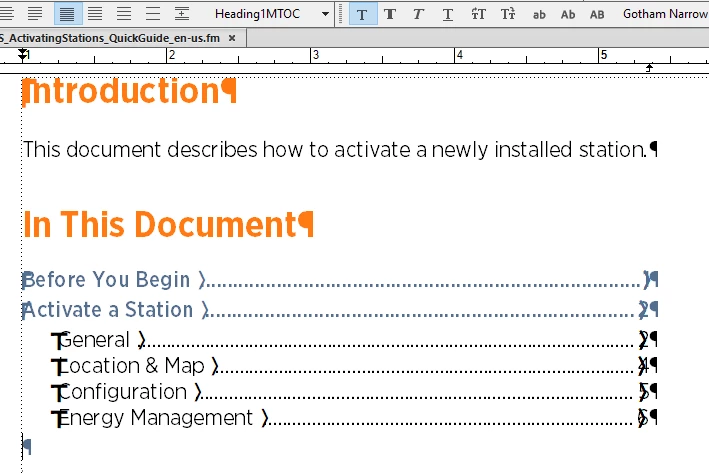Click the 'Configuration' TOC entry
709x474 pixels.
point(123,392)
